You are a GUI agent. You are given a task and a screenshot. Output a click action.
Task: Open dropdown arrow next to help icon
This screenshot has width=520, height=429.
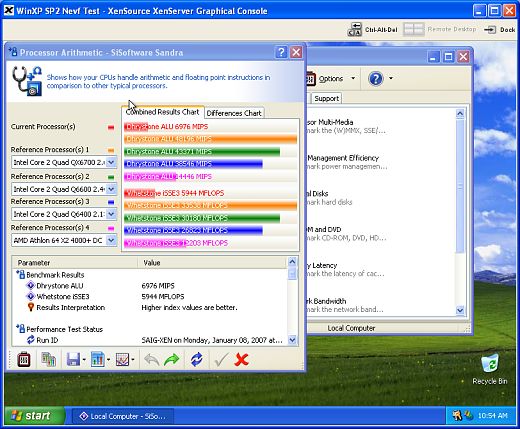[391, 79]
